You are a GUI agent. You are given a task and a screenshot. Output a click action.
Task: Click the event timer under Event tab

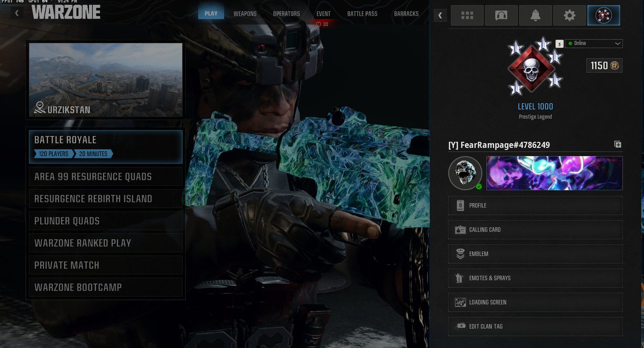click(322, 24)
